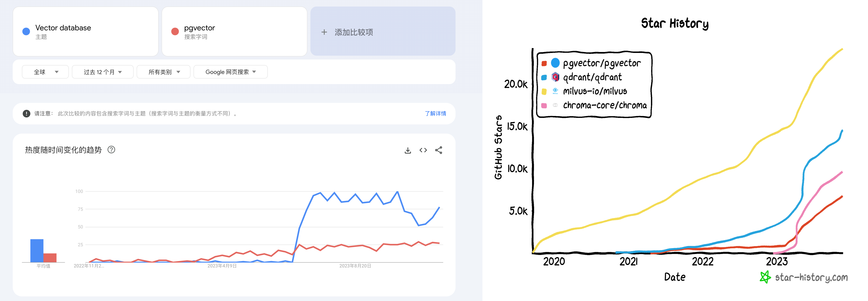Open the 全球 region dropdown
Image resolution: width=868 pixels, height=301 pixels.
click(45, 71)
